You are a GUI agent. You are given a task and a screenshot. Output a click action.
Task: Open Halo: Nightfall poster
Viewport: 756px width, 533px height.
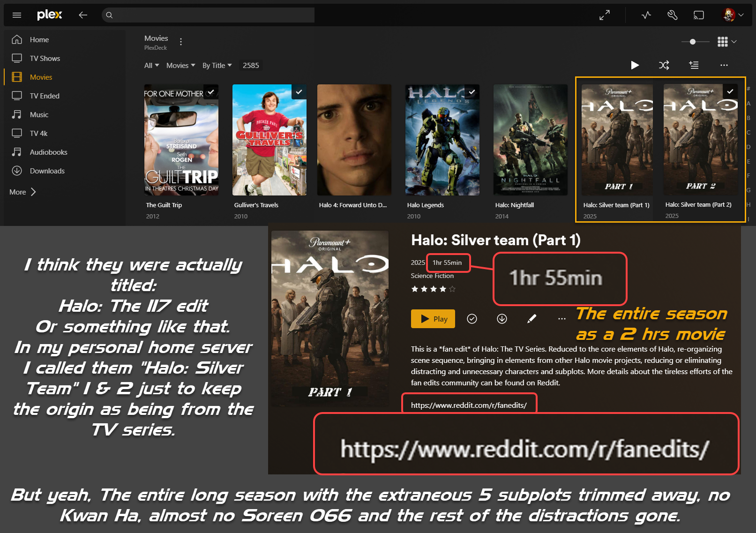pyautogui.click(x=531, y=140)
